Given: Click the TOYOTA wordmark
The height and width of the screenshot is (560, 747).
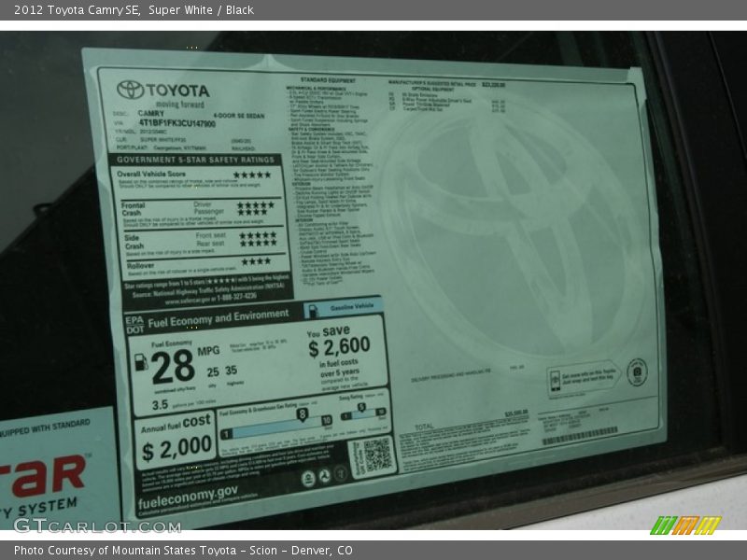Looking at the screenshot, I should 177,91.
